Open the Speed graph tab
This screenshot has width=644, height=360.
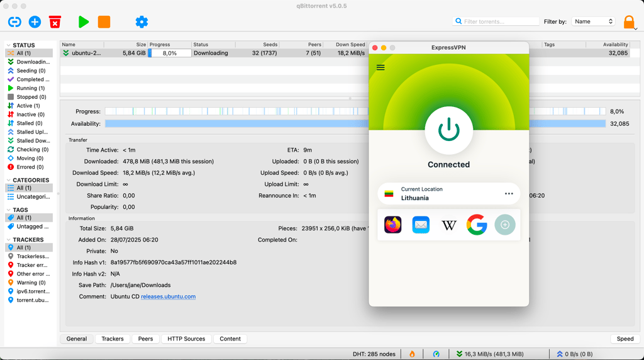tap(625, 339)
